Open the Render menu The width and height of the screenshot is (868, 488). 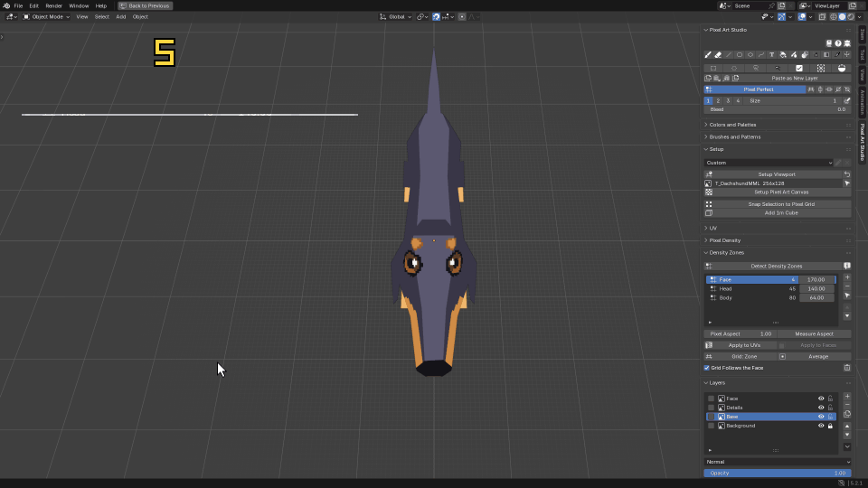click(53, 5)
